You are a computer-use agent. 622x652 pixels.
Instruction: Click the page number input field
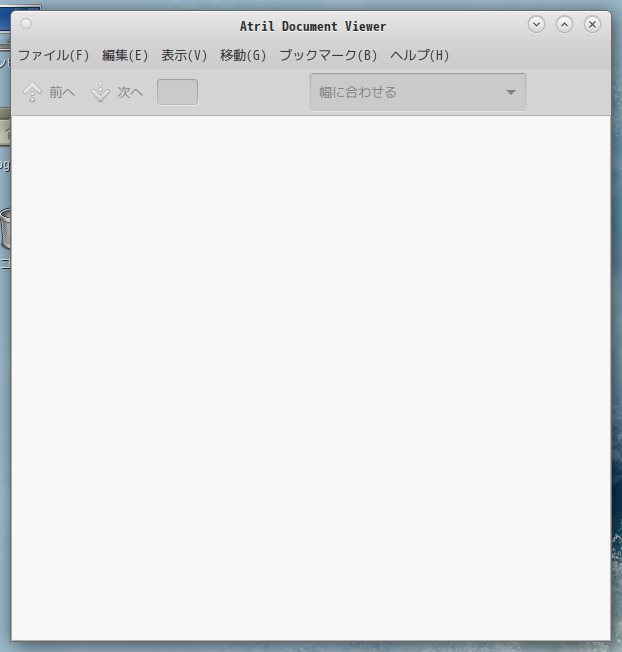point(177,92)
